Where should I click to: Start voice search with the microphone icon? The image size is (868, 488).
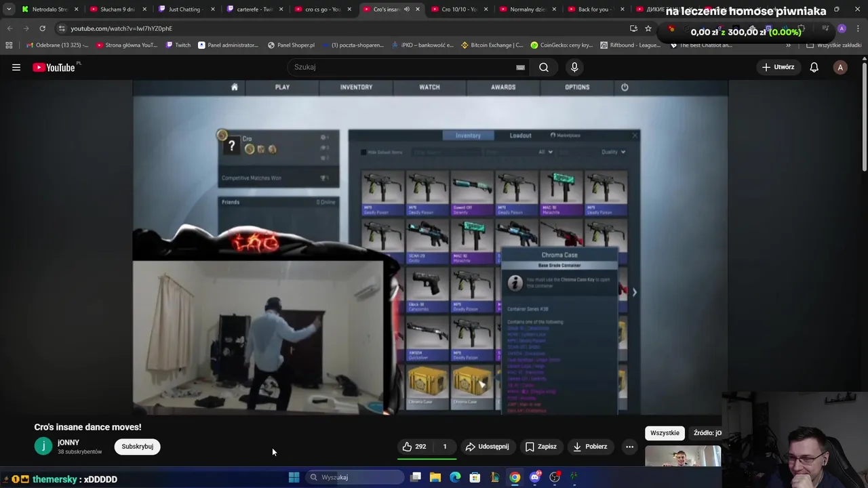574,67
